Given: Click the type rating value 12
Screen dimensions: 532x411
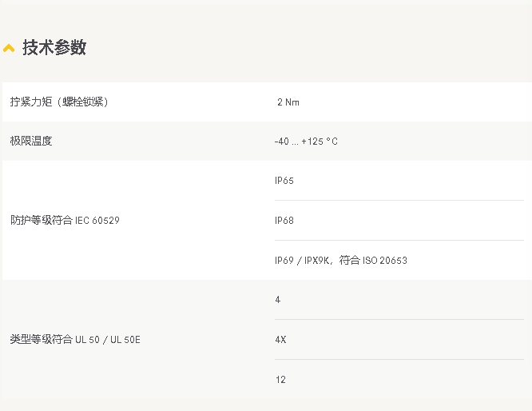Looking at the screenshot, I should tap(280, 380).
